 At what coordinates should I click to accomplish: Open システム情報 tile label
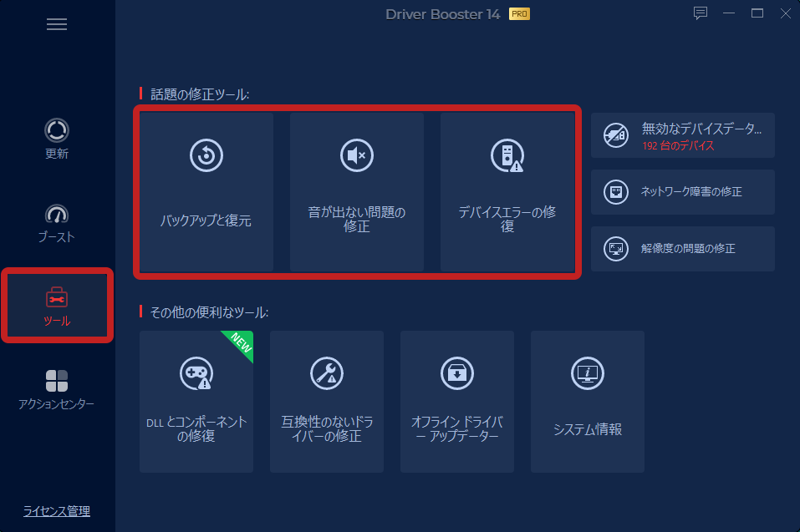tap(587, 429)
